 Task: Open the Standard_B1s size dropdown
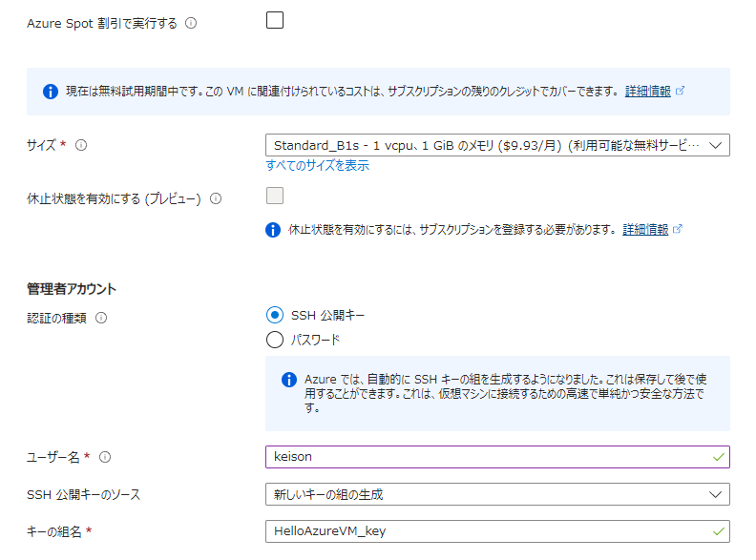click(497, 145)
